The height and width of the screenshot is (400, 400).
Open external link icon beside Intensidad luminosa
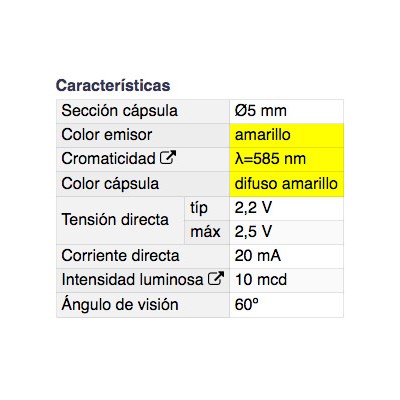pyautogui.click(x=216, y=278)
